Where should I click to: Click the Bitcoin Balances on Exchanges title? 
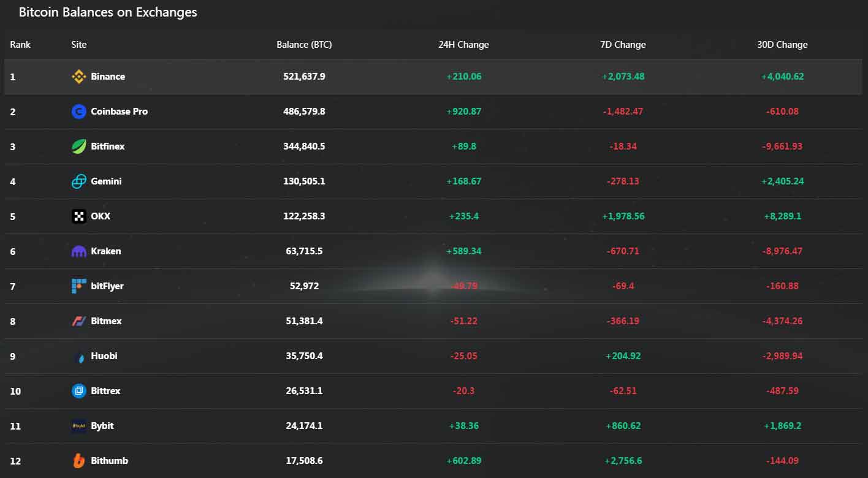[108, 12]
